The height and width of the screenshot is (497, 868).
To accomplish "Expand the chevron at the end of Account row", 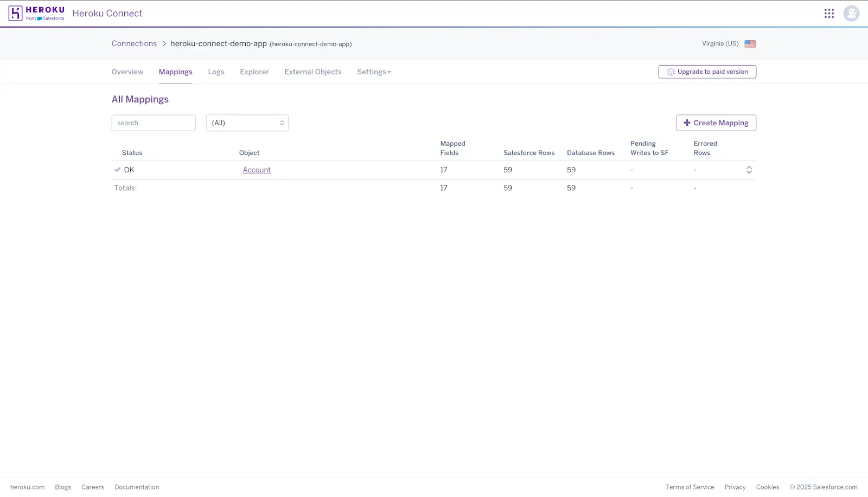I will pos(749,170).
